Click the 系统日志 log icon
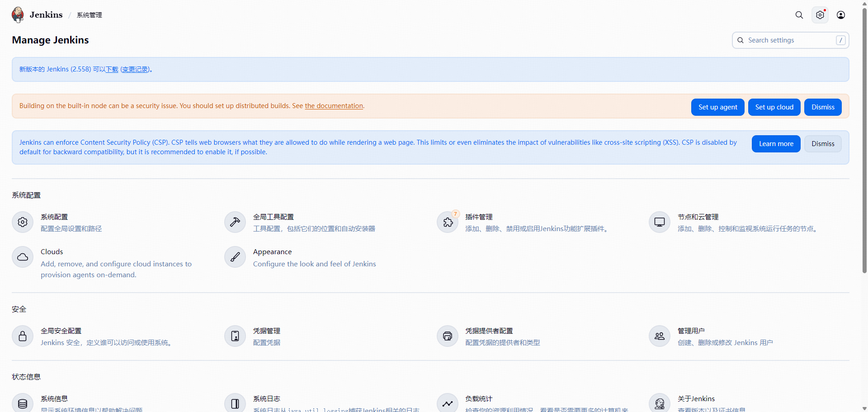Screen dimensions: 868x412 [x=235, y=403]
